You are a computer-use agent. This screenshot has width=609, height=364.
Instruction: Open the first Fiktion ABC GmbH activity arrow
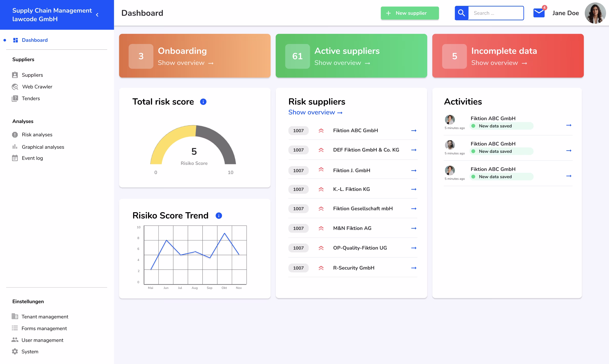(569, 125)
